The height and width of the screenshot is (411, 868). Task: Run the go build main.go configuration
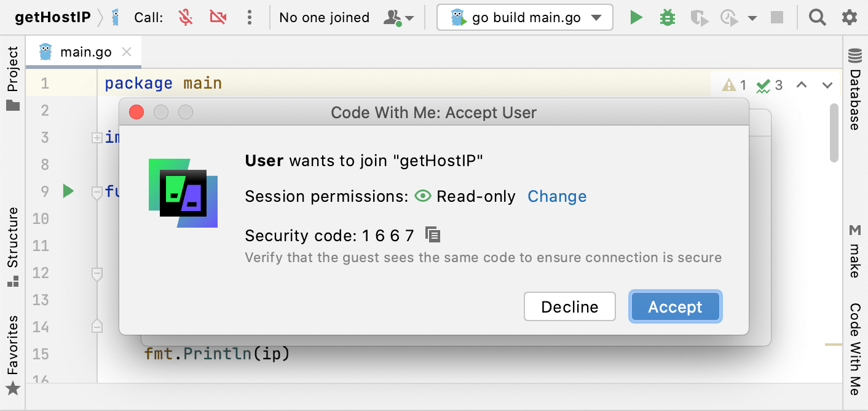click(x=636, y=17)
